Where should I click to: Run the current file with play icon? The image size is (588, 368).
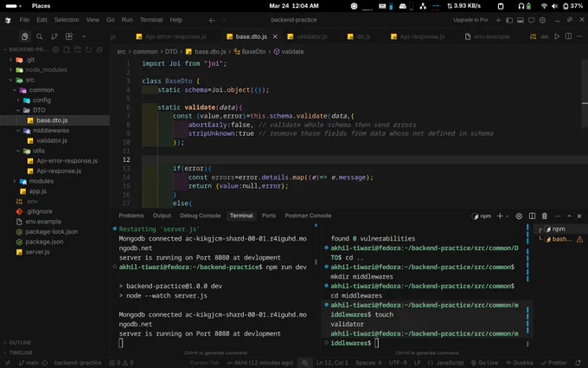pyautogui.click(x=557, y=36)
